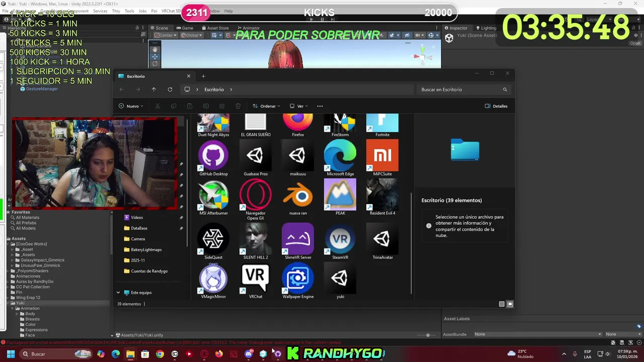Click the Windows Start button
Viewport: 644px width, 362px height.
(11, 354)
